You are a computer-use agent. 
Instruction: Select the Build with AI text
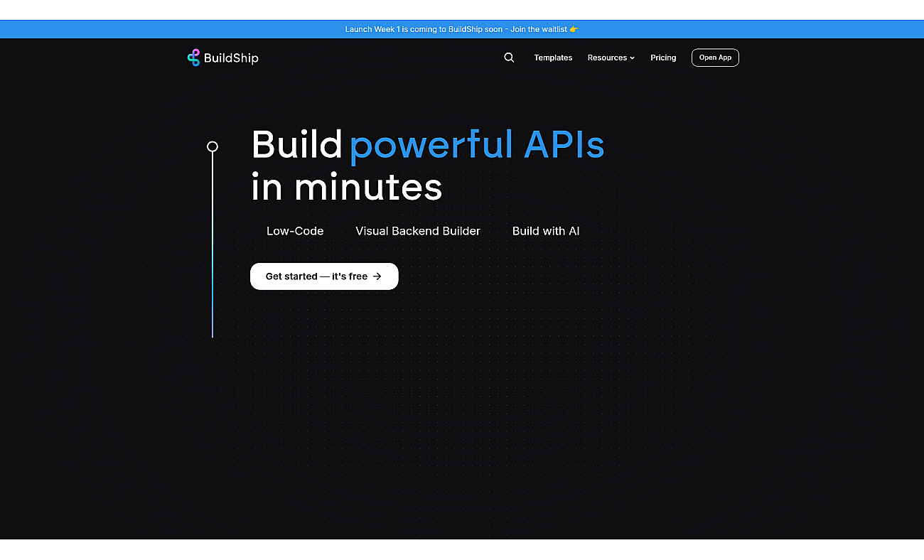coord(546,231)
